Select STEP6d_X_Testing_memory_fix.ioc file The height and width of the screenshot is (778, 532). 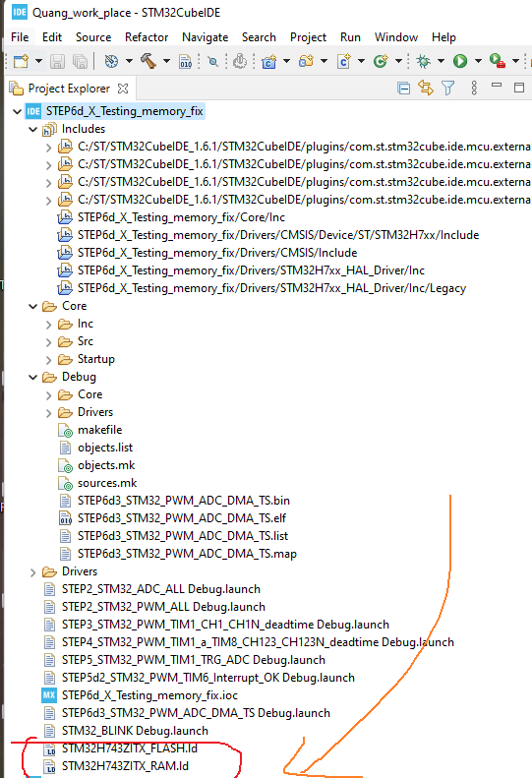[x=149, y=695]
